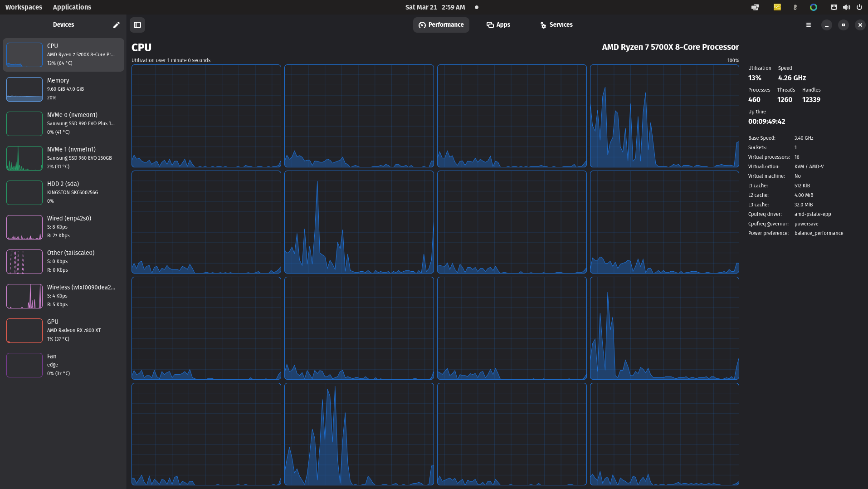Click the date and time in top panel

435,7
